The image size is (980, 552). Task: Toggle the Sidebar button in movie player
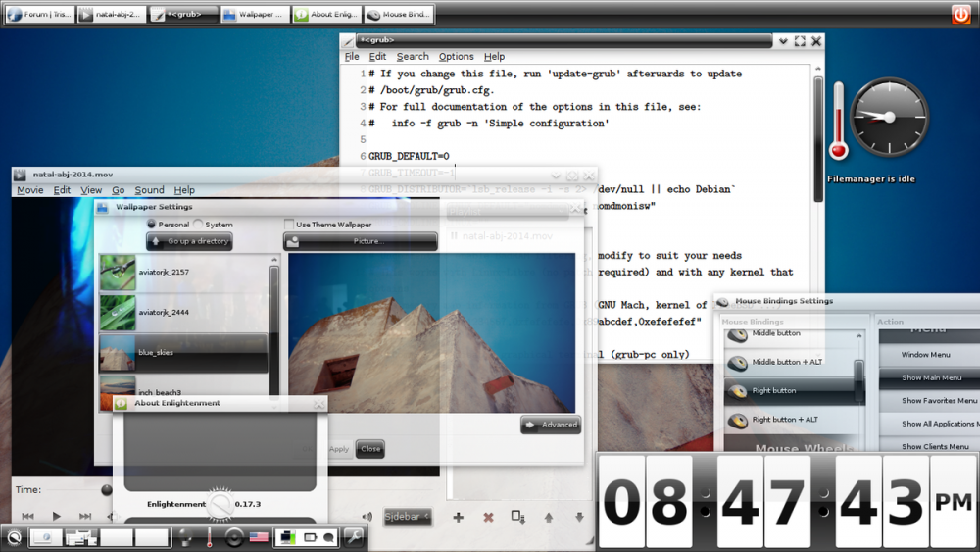(x=407, y=517)
